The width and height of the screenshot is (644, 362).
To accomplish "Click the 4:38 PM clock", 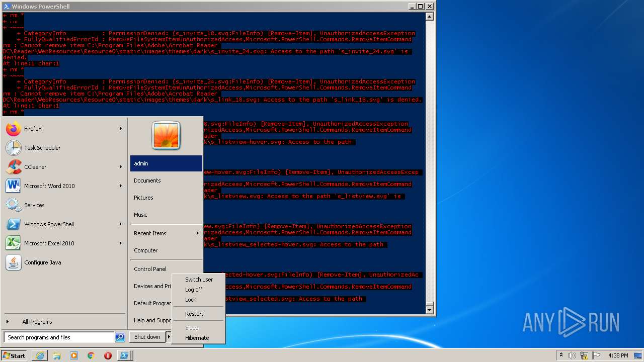I will pos(618,355).
